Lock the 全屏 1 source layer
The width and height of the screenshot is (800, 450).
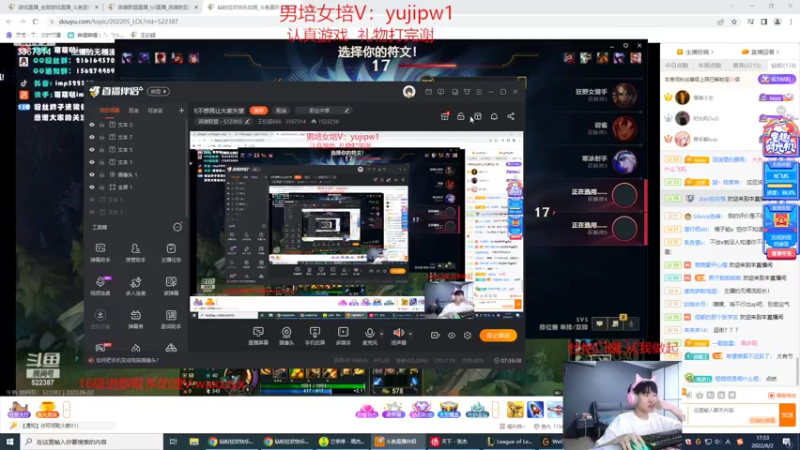102,187
